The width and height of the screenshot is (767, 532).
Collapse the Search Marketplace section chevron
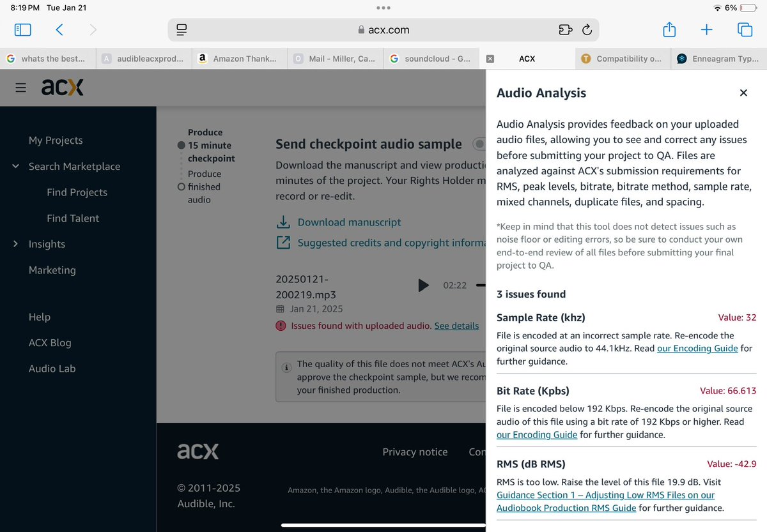tap(15, 166)
